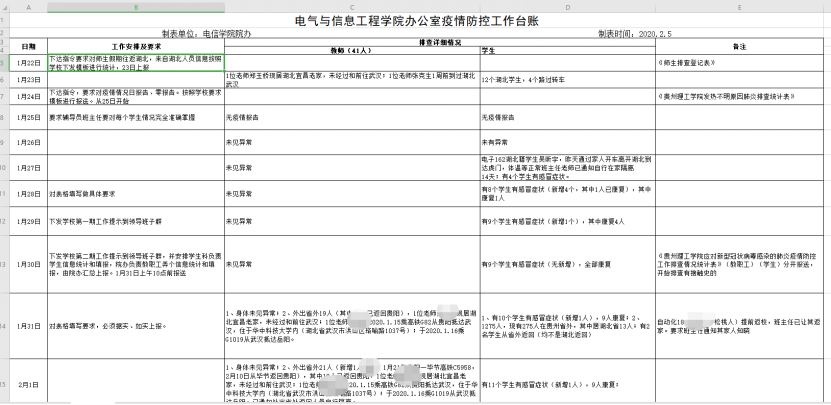Select the 教师（41人） header cell

352,49
